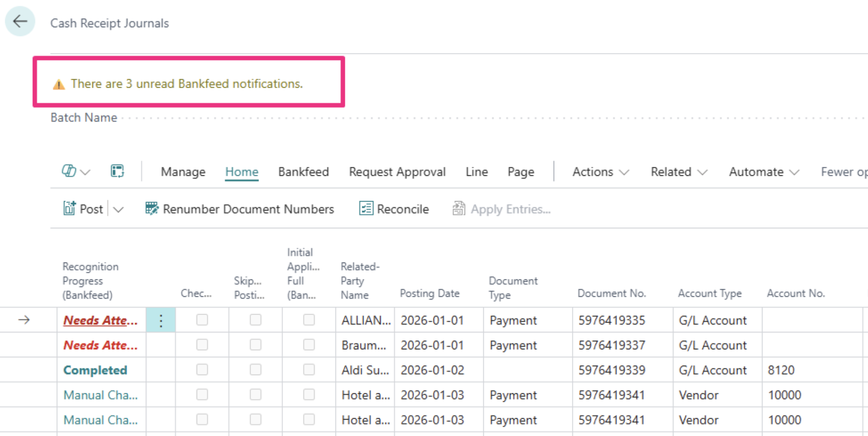This screenshot has width=868, height=436.
Task: Open the Page tab
Action: tap(521, 172)
